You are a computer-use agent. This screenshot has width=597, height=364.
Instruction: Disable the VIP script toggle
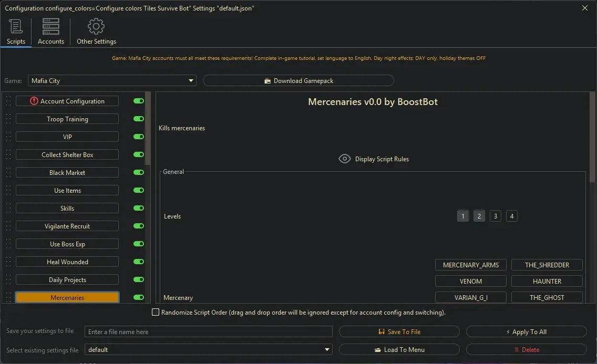click(139, 137)
